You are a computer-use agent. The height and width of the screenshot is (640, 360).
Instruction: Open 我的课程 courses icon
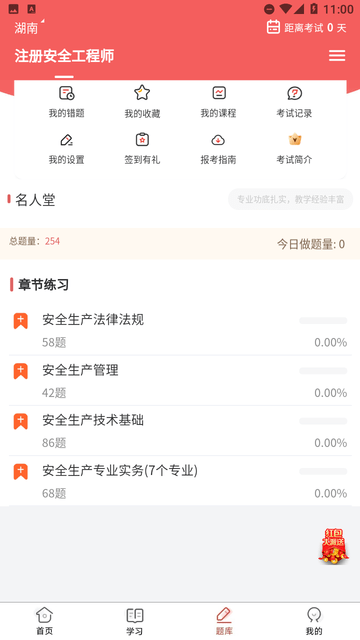click(x=219, y=93)
